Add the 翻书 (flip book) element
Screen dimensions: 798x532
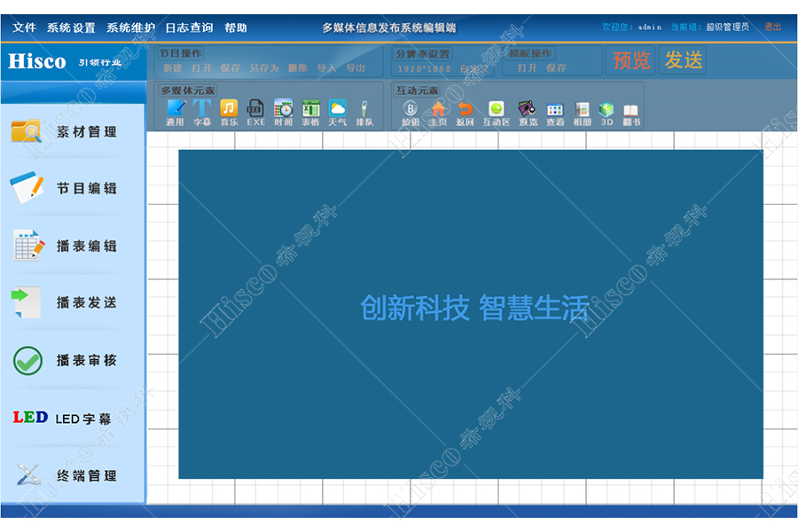click(631, 111)
